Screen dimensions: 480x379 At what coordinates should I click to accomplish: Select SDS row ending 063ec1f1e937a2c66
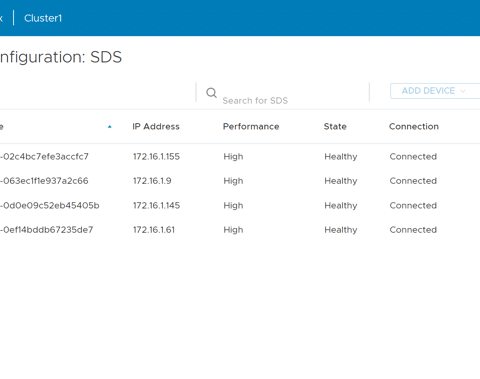coord(240,181)
